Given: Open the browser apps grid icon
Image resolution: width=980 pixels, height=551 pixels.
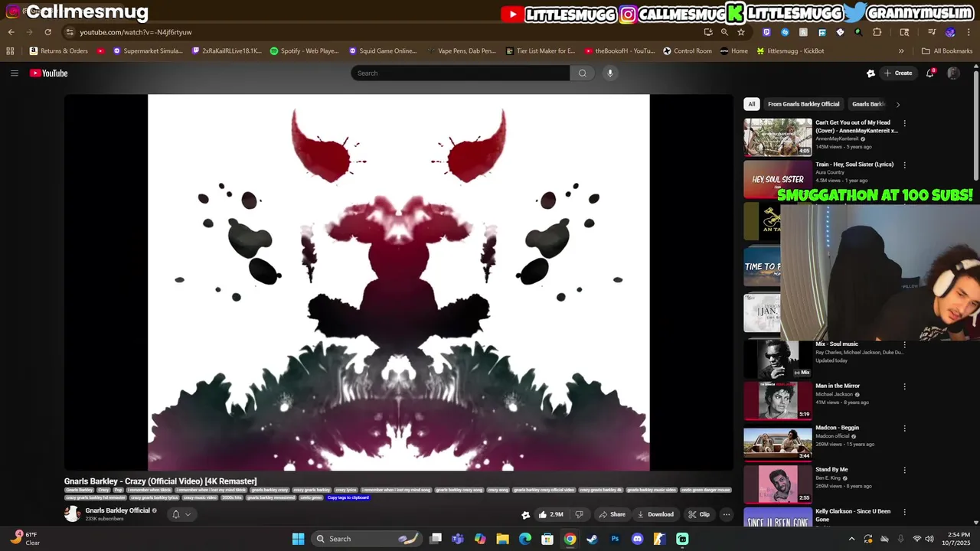Looking at the screenshot, I should pos(10,51).
